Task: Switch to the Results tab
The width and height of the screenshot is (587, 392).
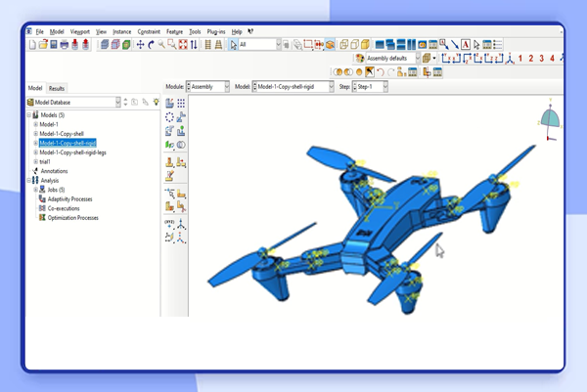Action: [x=57, y=88]
